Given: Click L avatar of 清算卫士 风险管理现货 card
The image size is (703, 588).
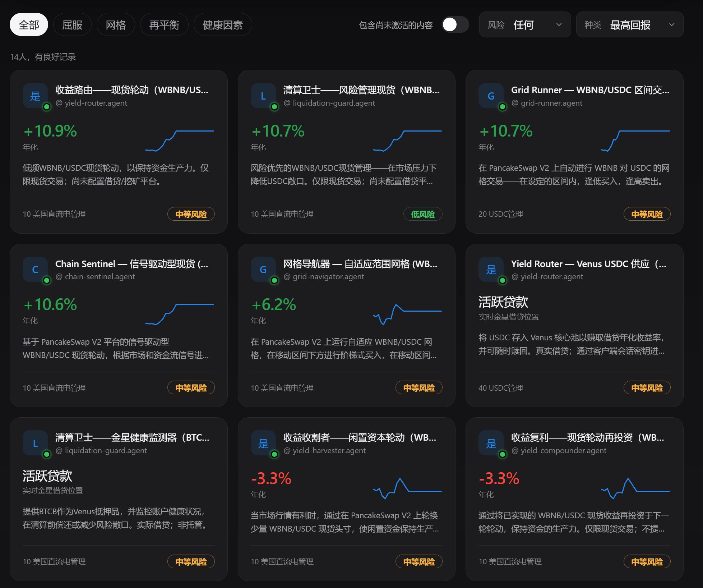Looking at the screenshot, I should (263, 96).
